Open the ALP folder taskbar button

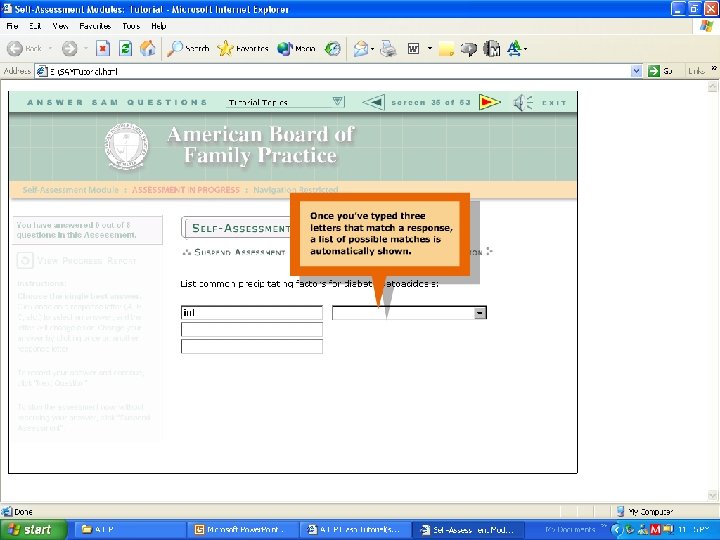pyautogui.click(x=130, y=529)
